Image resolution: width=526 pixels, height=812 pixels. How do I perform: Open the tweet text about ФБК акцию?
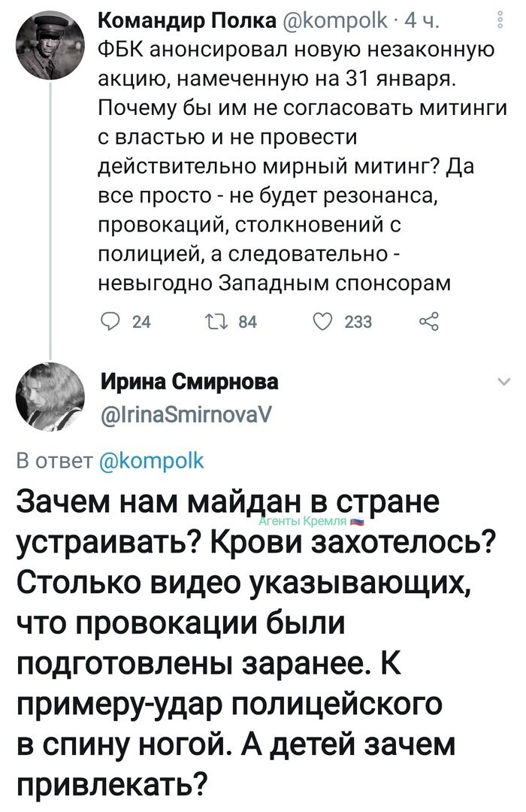pos(302,167)
